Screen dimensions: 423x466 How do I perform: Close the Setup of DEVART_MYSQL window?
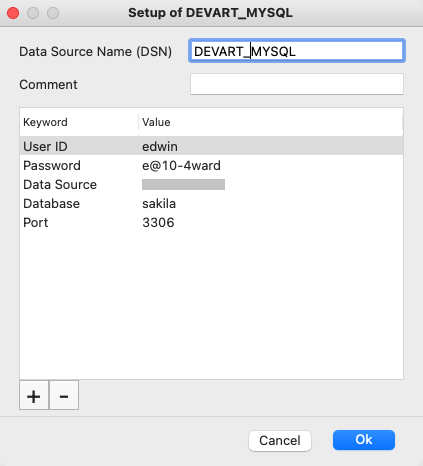tap(13, 13)
